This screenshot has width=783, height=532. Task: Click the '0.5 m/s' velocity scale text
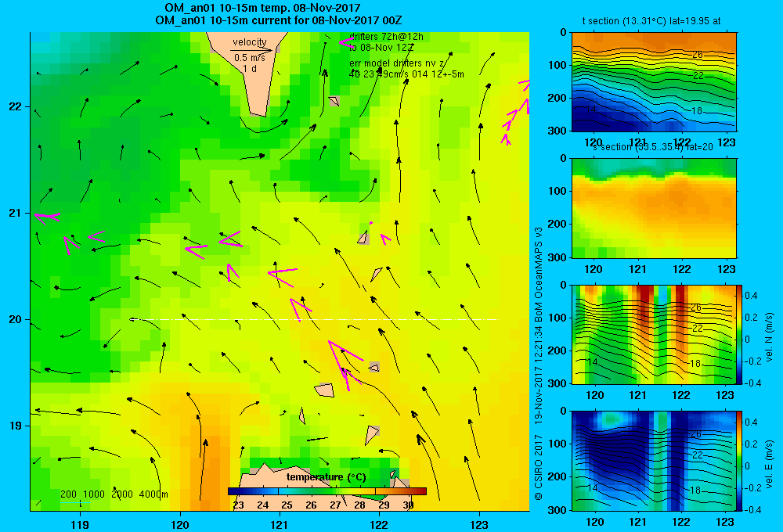pyautogui.click(x=250, y=58)
